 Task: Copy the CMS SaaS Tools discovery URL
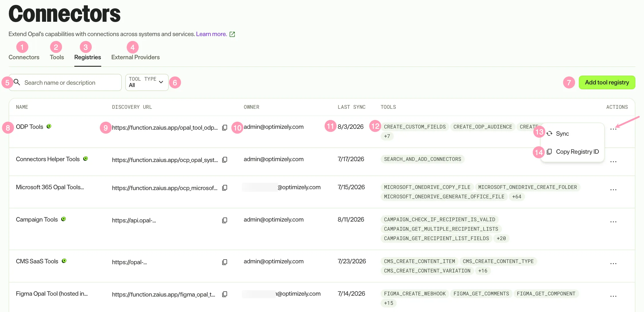pyautogui.click(x=225, y=262)
